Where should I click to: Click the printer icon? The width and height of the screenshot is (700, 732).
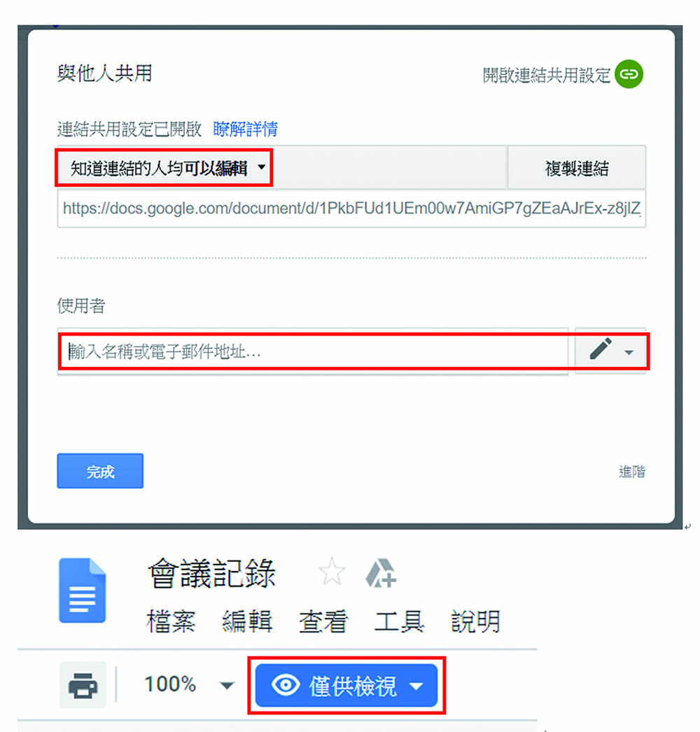(83, 685)
